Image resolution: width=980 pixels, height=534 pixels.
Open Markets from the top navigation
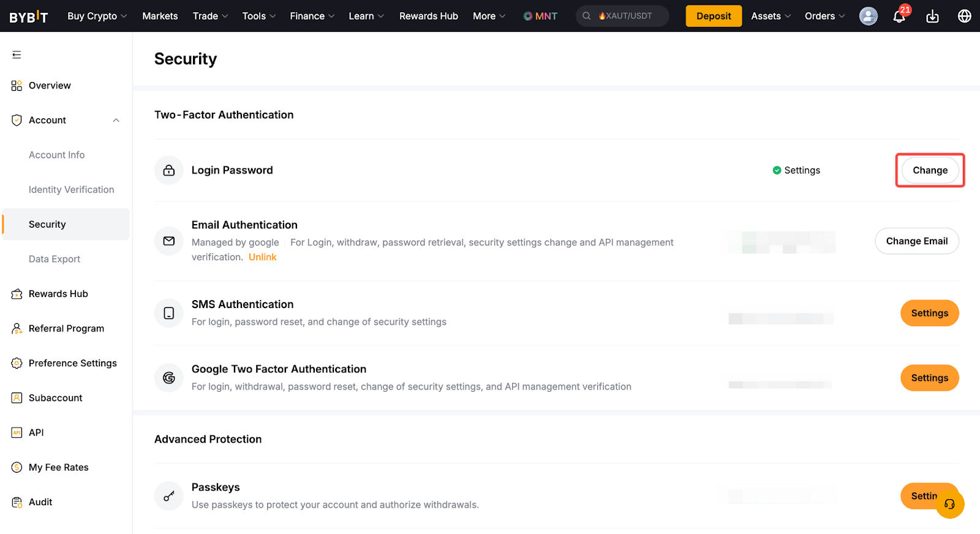coord(160,17)
